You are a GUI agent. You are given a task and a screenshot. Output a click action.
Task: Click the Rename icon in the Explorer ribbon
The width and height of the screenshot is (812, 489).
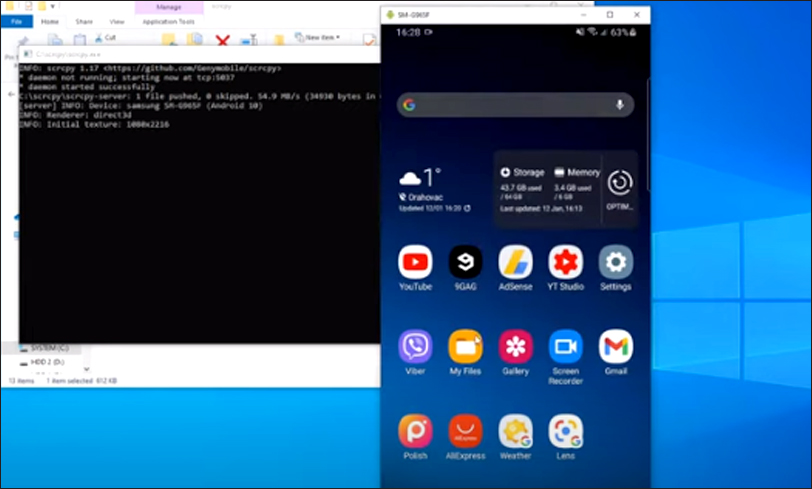pos(250,40)
